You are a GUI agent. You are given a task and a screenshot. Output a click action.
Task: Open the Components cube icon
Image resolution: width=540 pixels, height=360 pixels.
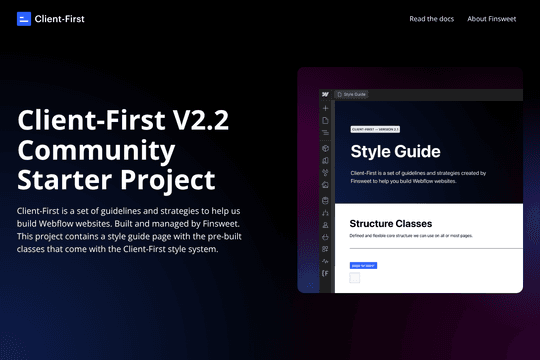click(x=325, y=148)
